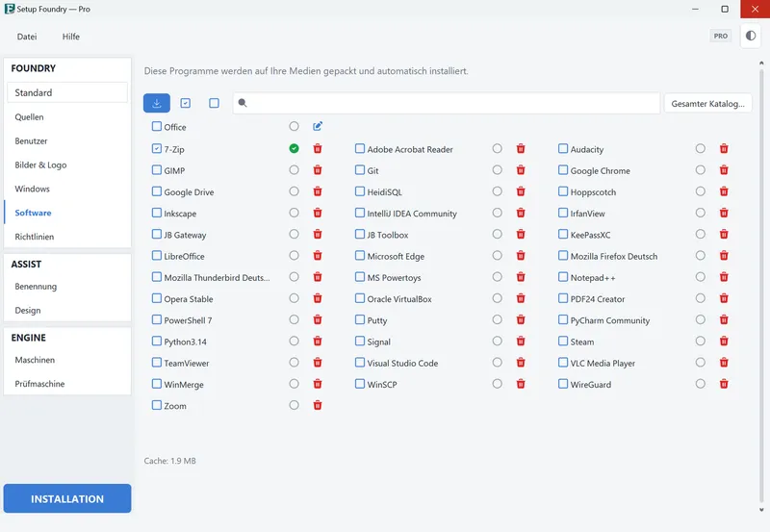Open the Hilfe menu
Image resolution: width=770 pixels, height=532 pixels.
tap(70, 37)
